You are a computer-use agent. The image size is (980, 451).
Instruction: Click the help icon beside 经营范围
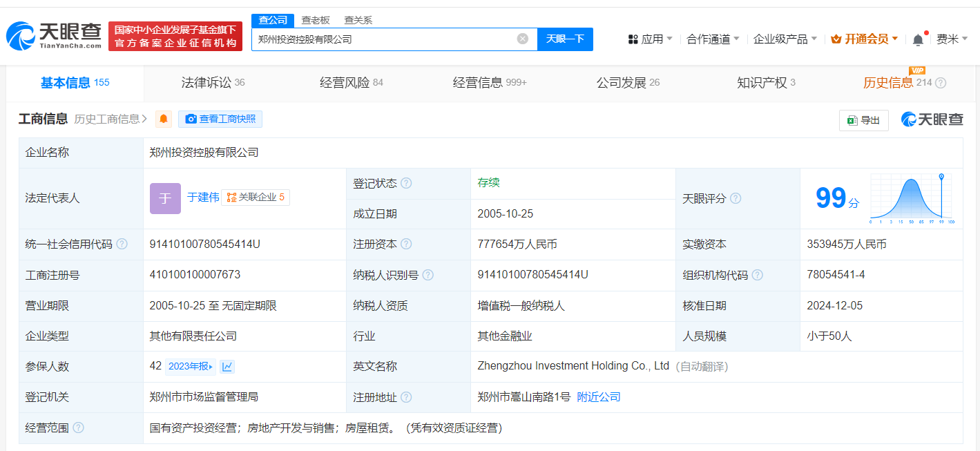point(79,428)
